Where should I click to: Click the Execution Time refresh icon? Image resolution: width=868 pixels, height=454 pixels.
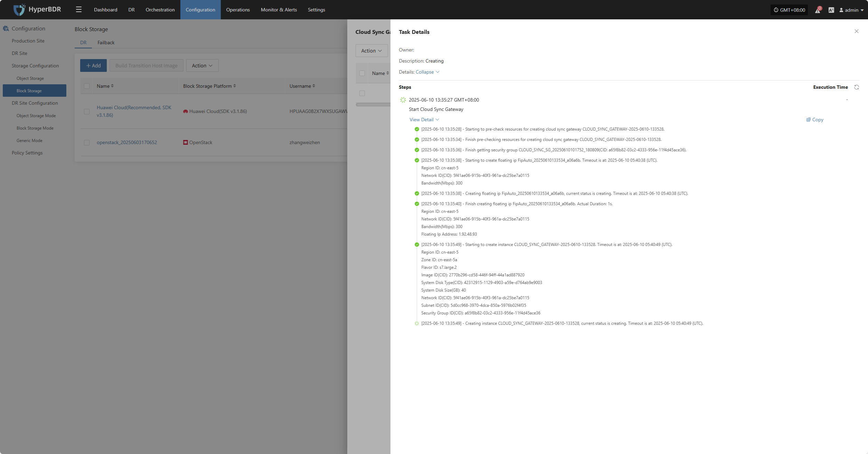point(857,87)
